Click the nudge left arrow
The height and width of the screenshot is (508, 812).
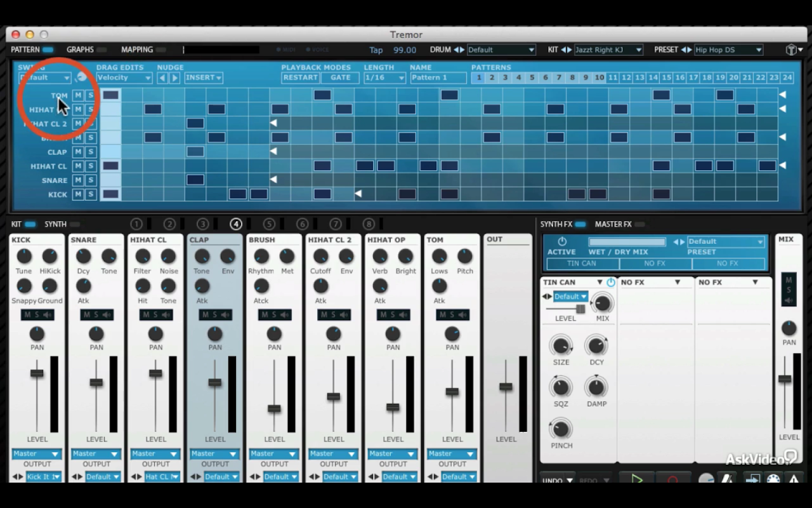click(x=162, y=77)
